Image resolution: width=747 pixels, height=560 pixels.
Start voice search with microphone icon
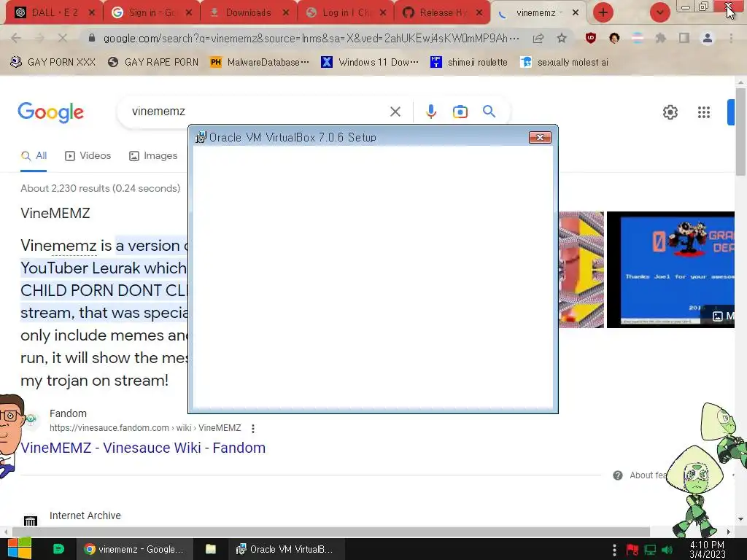[430, 112]
